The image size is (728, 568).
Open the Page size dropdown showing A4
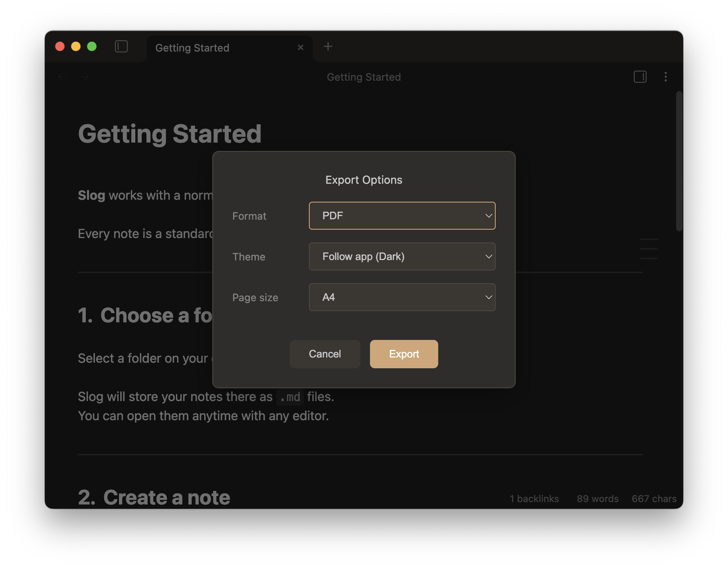402,297
